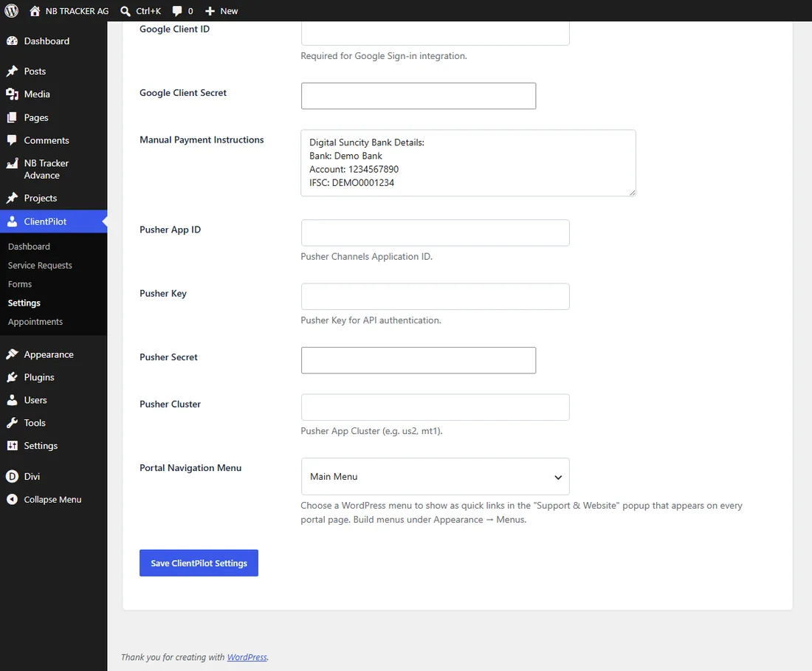The image size is (812, 671).
Task: Click the 'Portal Navigation Menu' label
Action: [x=190, y=467]
